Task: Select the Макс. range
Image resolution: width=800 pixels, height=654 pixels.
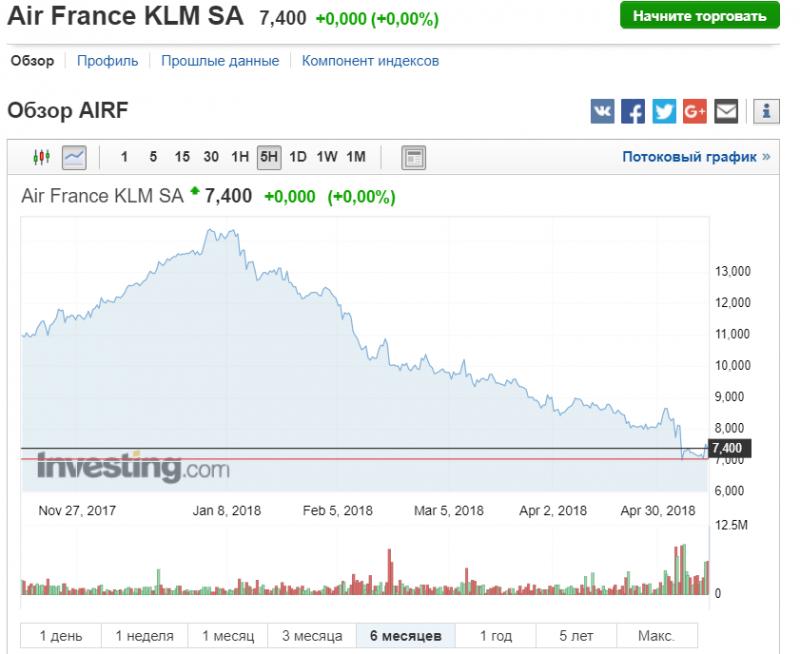Action: (657, 636)
